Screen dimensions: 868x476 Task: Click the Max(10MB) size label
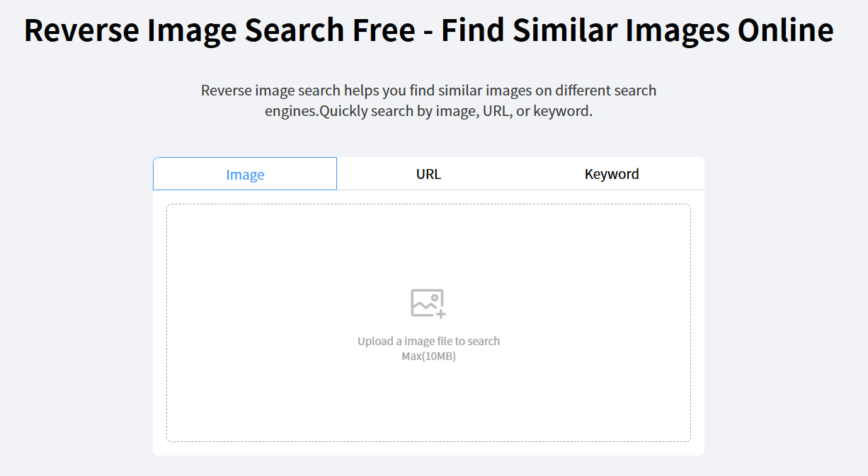pyautogui.click(x=428, y=356)
